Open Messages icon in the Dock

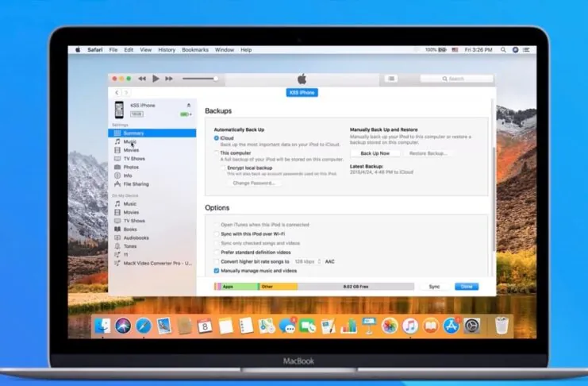(x=287, y=326)
